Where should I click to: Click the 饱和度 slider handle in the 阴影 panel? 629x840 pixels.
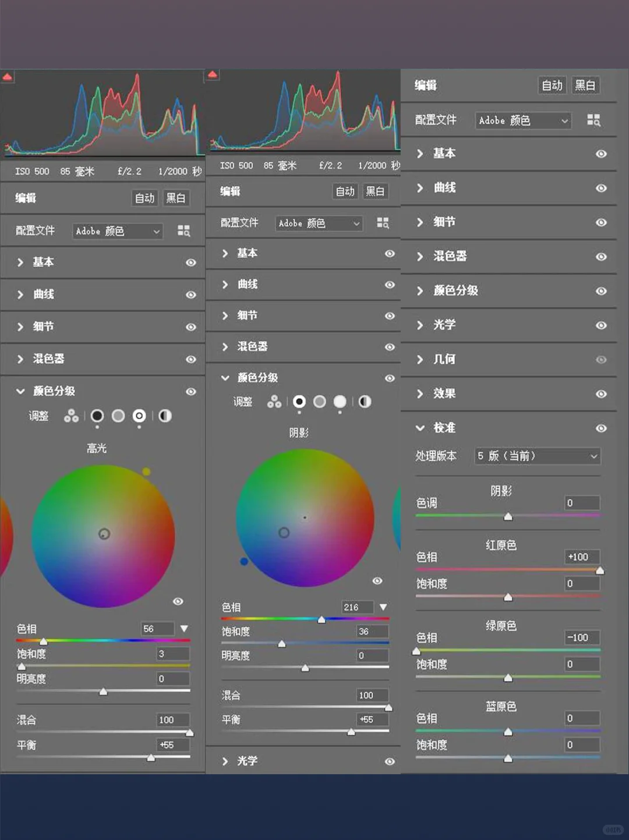282,644
